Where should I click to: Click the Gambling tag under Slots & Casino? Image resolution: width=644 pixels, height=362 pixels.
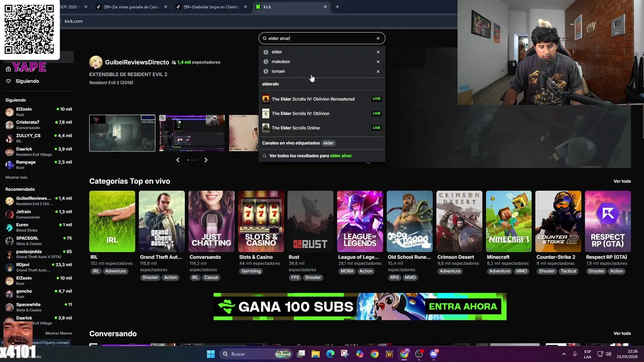[x=251, y=271]
